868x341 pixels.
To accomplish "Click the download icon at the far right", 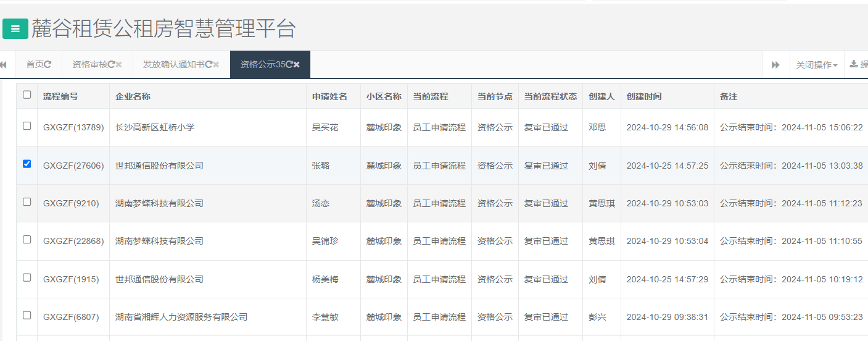I will (854, 64).
